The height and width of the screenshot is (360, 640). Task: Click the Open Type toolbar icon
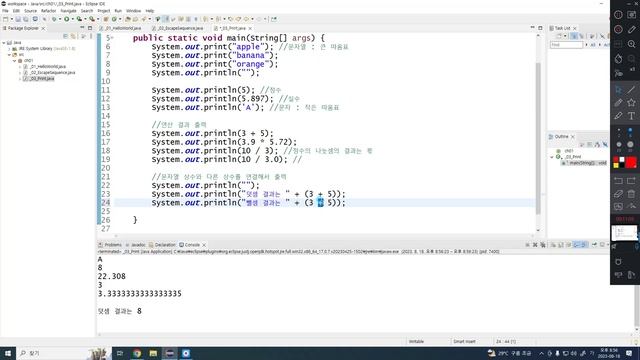click(x=128, y=19)
